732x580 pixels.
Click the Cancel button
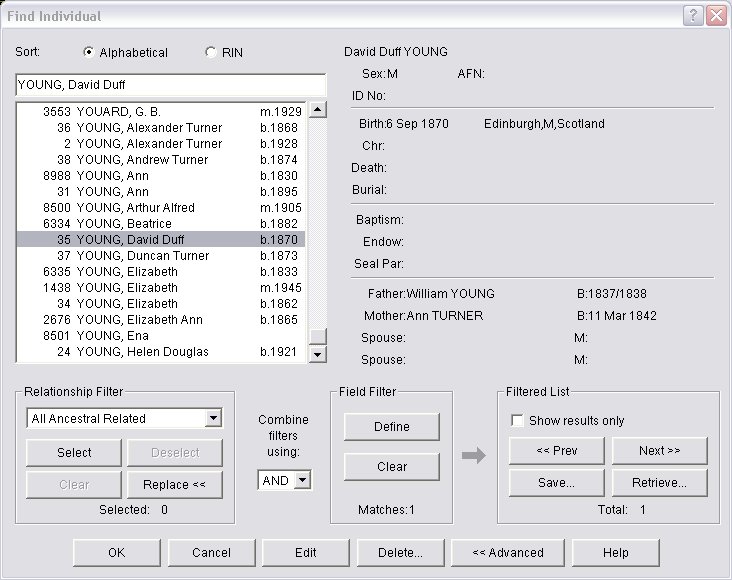211,553
